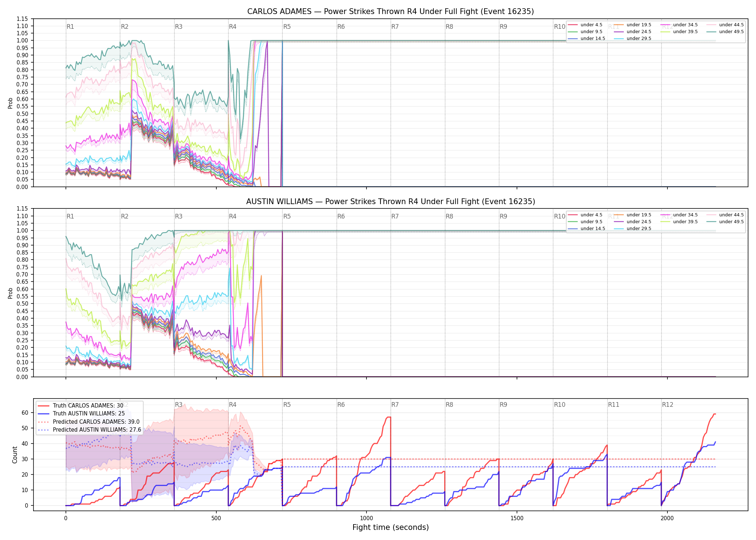This screenshot has height=540, width=756.
Task: Click 'Predicted AUSTIN WILLIAMS: 27.6' legend entry
Action: coord(90,430)
